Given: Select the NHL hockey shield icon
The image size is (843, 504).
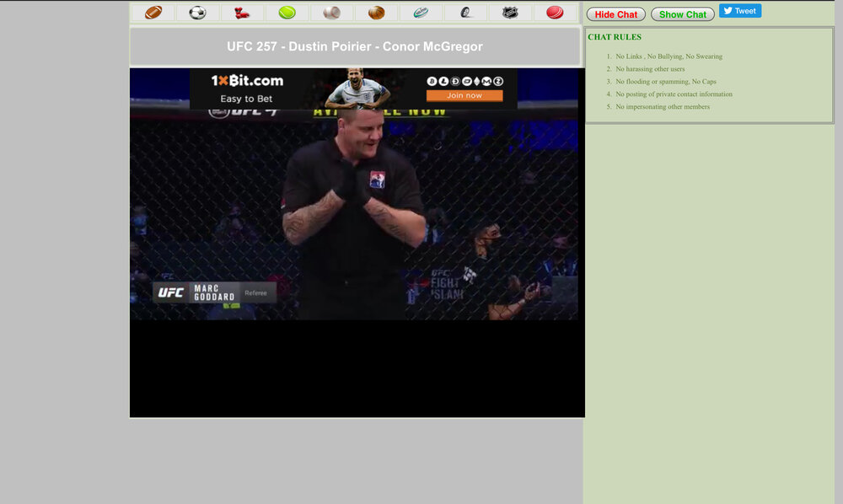Looking at the screenshot, I should 510,13.
